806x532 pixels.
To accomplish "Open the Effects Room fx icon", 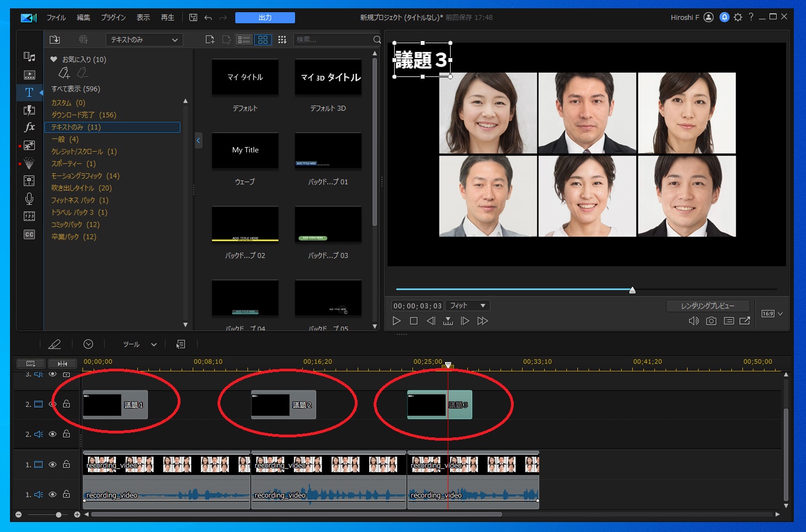I will click(x=29, y=127).
